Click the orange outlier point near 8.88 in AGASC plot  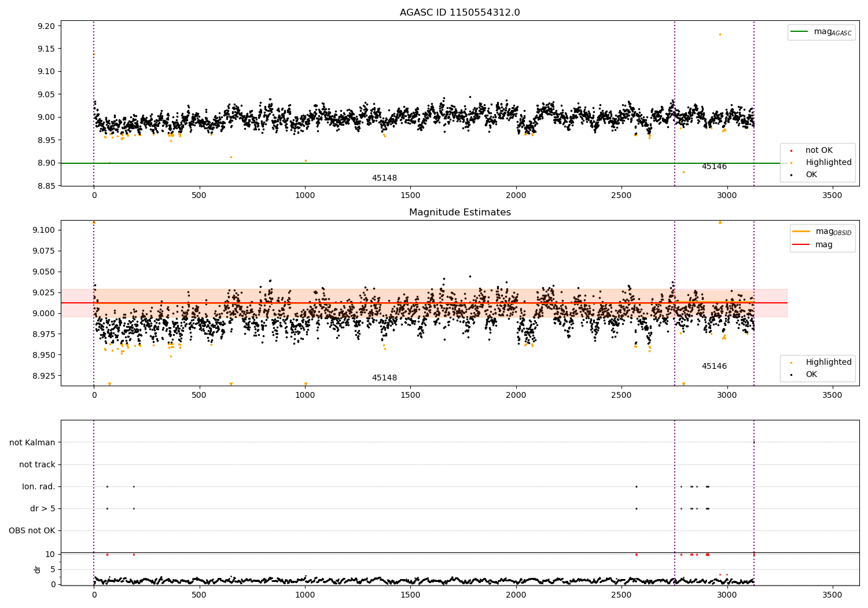tap(683, 172)
